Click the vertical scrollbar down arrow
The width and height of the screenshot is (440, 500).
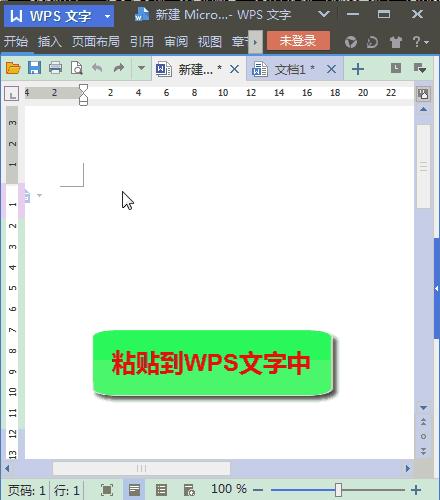pyautogui.click(x=423, y=408)
